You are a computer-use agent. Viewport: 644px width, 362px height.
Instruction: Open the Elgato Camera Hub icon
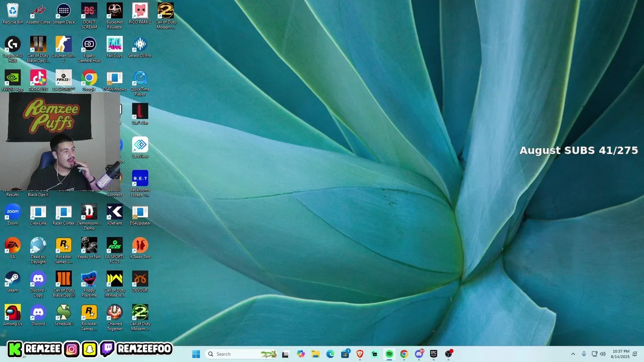click(89, 50)
